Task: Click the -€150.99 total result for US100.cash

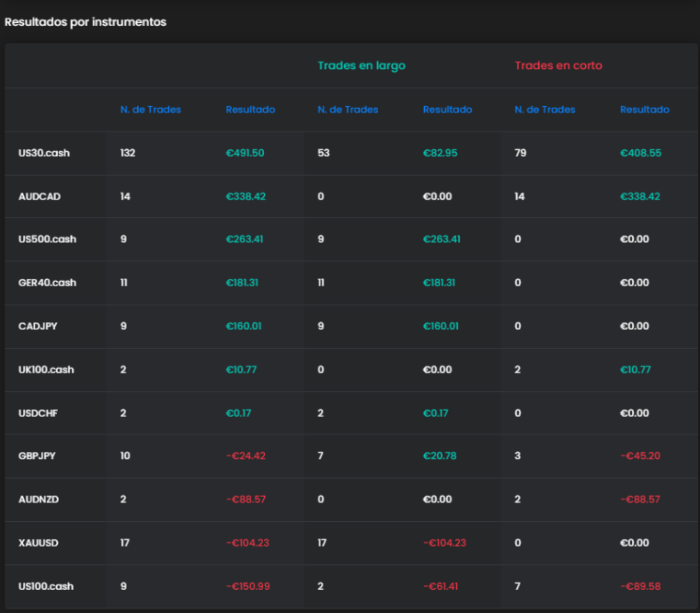Action: click(x=247, y=586)
